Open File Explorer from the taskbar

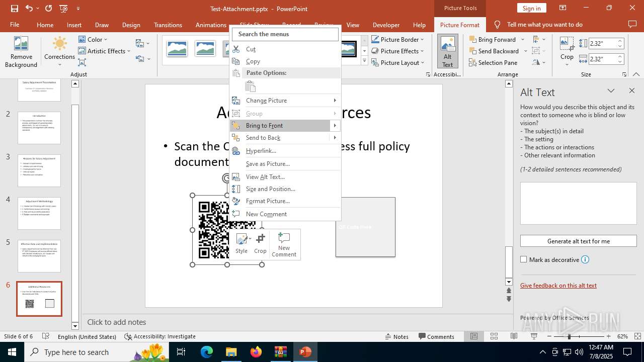coord(231,352)
